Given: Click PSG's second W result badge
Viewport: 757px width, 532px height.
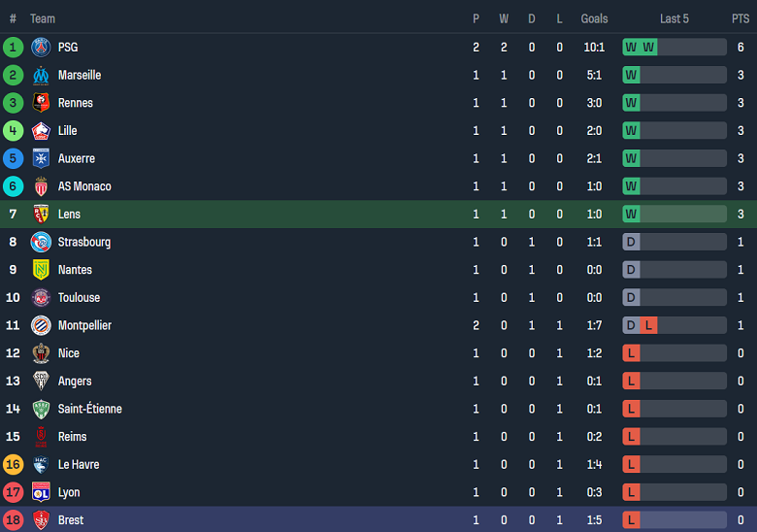Looking at the screenshot, I should (x=648, y=47).
